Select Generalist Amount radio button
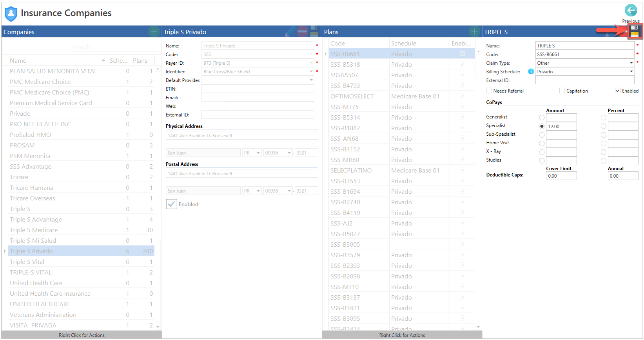The height and width of the screenshot is (340, 644). pos(542,118)
